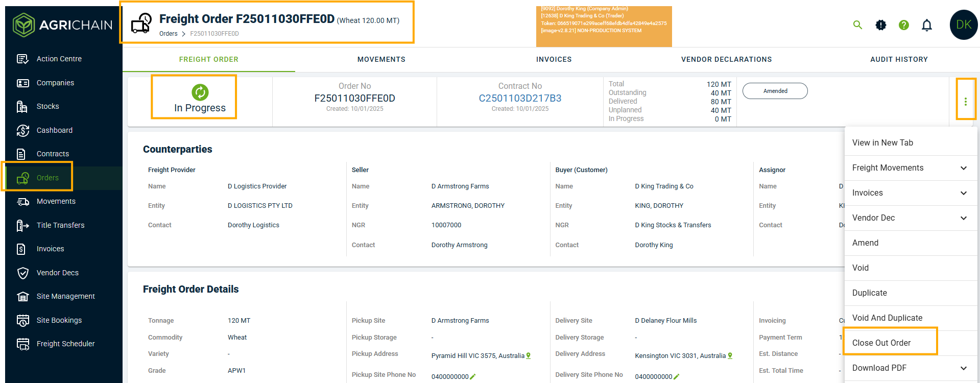Click the Freight Order Details heading

(x=191, y=289)
